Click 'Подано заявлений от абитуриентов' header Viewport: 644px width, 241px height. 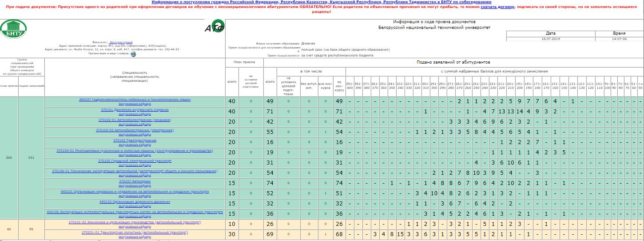(x=453, y=62)
